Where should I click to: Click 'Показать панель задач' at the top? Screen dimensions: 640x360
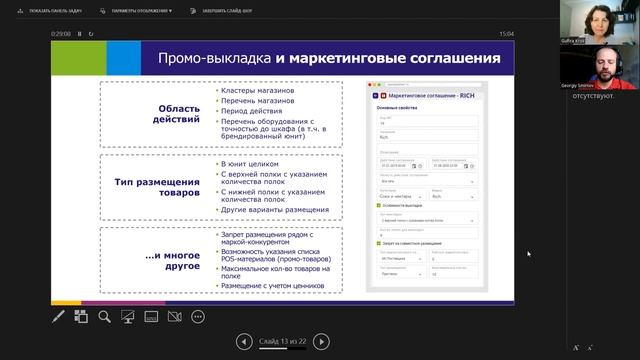click(50, 11)
